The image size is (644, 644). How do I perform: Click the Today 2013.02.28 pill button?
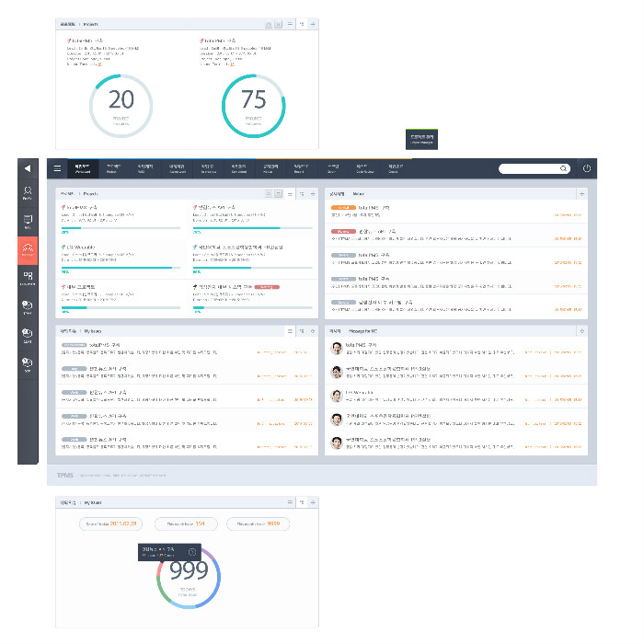click(109, 524)
